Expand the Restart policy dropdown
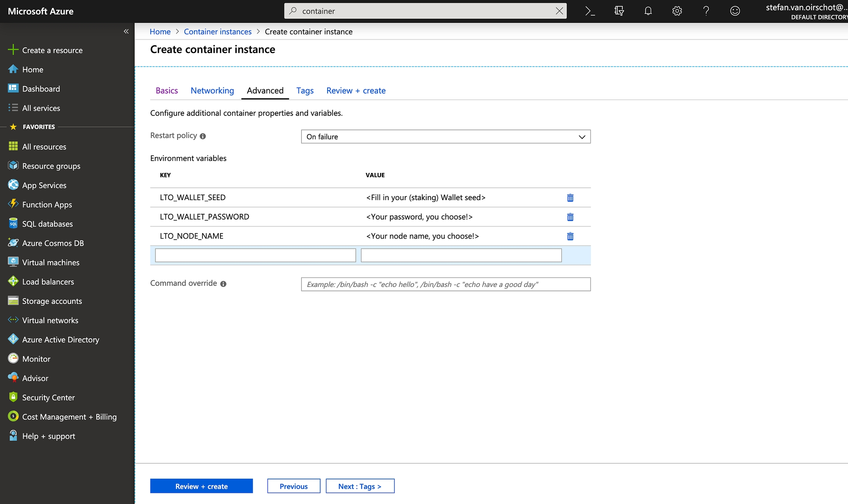The height and width of the screenshot is (504, 848). 446,136
